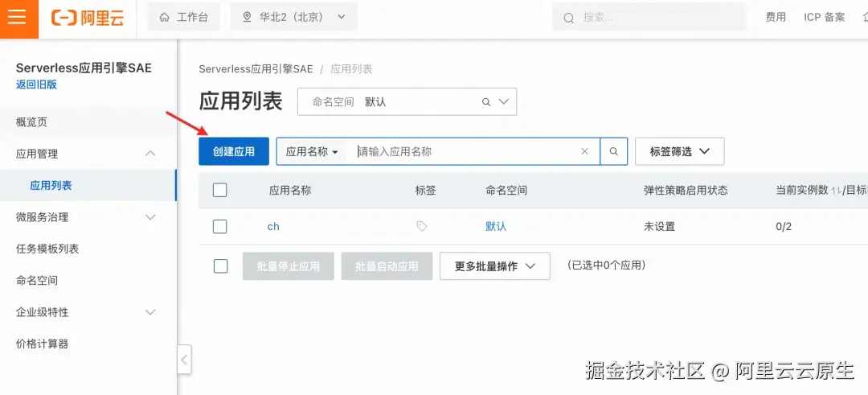Click （已选中0个应用） selection count text
Viewport: 868px width, 395px height.
point(606,265)
